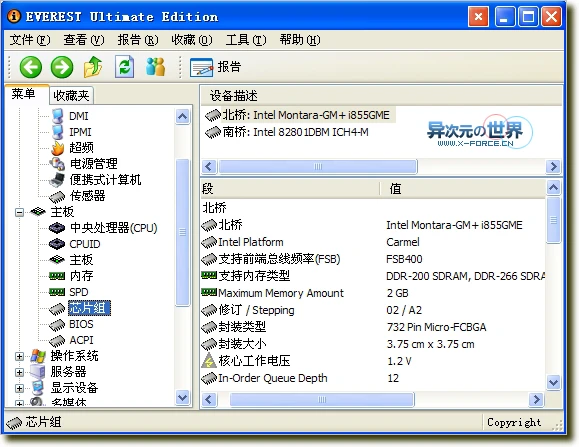Select CPUID in the tree
The image size is (579, 447).
85,244
